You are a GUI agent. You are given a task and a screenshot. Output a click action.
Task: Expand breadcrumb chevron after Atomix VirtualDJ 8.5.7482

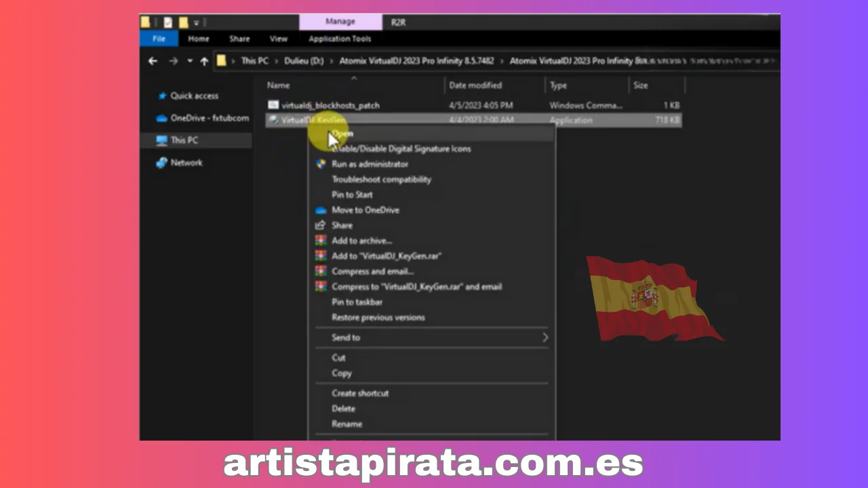[x=502, y=61]
